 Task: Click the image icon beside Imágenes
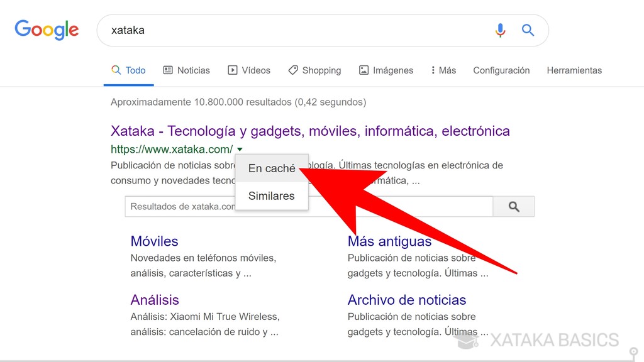363,70
